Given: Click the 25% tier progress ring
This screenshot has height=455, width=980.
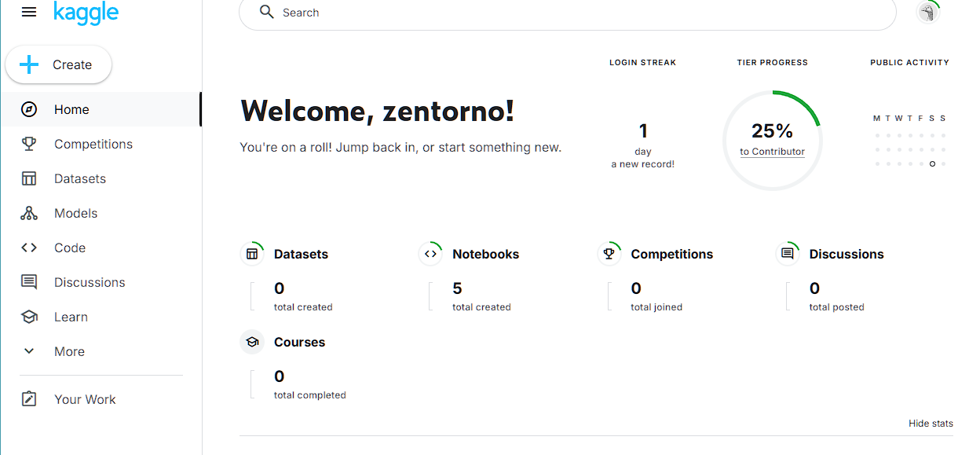Looking at the screenshot, I should [x=772, y=140].
